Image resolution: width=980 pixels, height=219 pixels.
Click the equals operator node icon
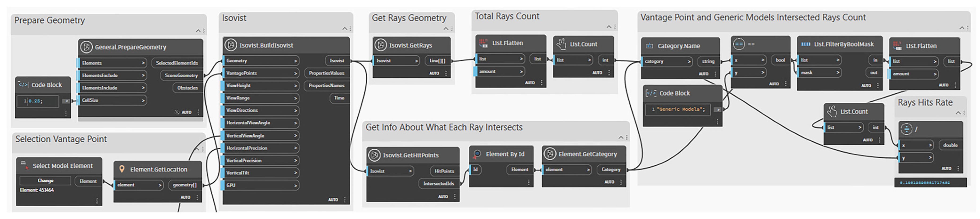[739, 44]
